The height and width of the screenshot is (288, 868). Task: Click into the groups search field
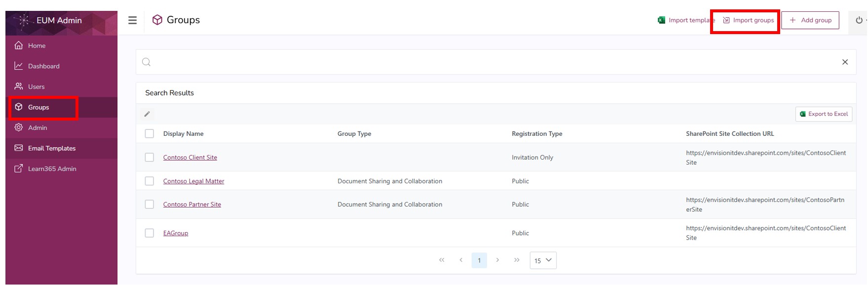(495, 62)
